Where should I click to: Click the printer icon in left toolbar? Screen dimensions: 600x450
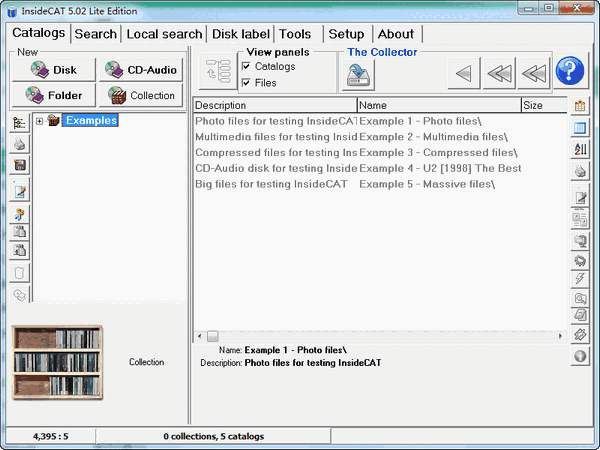coord(19,144)
